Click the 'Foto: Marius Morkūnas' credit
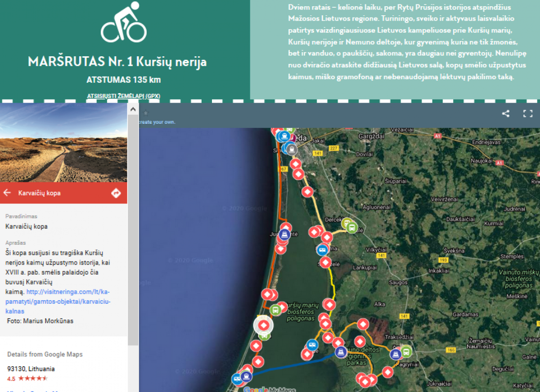 pos(40,321)
